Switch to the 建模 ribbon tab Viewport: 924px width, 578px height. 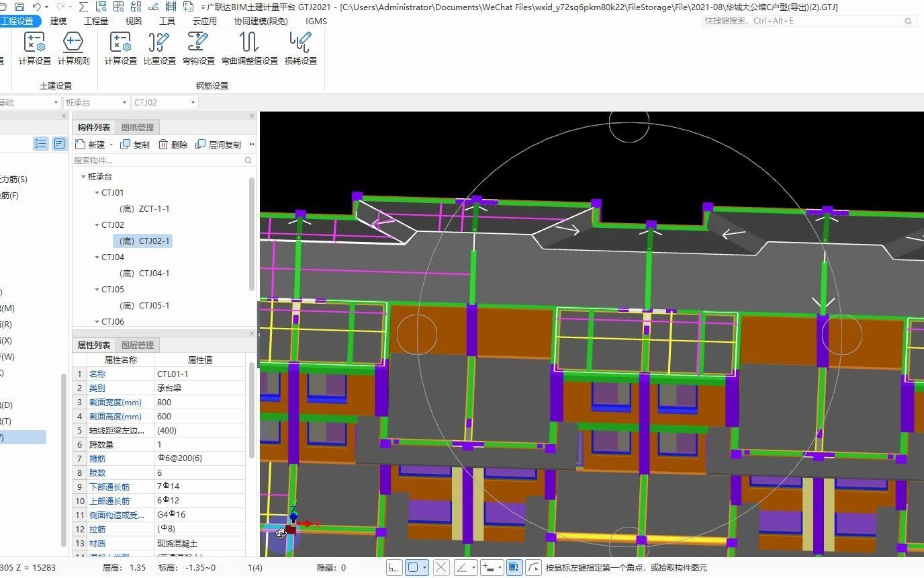point(58,21)
